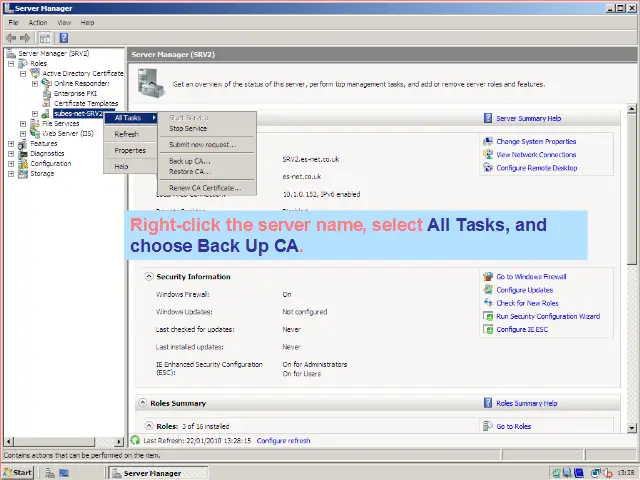
Task: Click the Active Directory Certificate Services icon
Action: (x=35, y=73)
